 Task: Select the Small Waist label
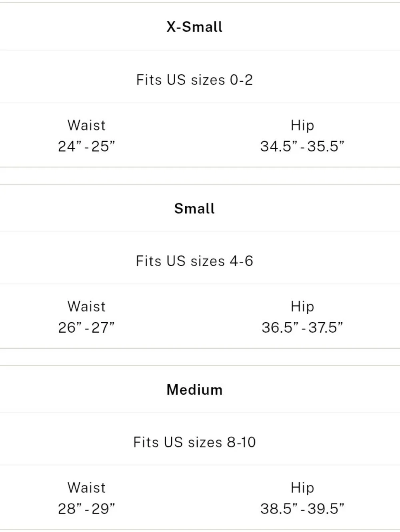point(86,306)
